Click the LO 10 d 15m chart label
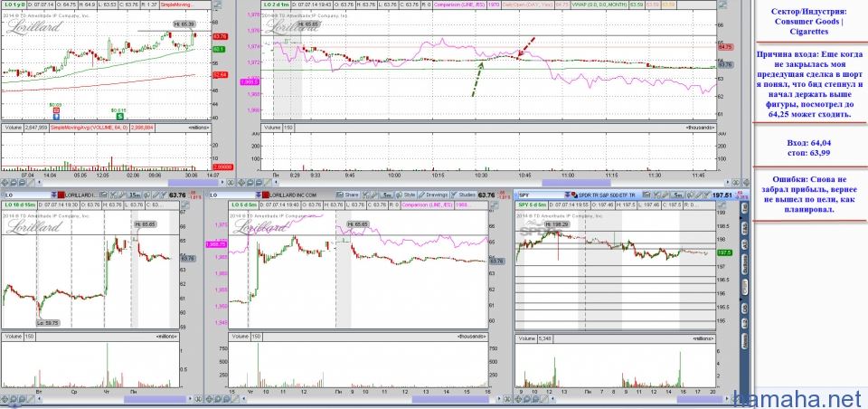Viewport: 868px width, 409px height. (20, 205)
